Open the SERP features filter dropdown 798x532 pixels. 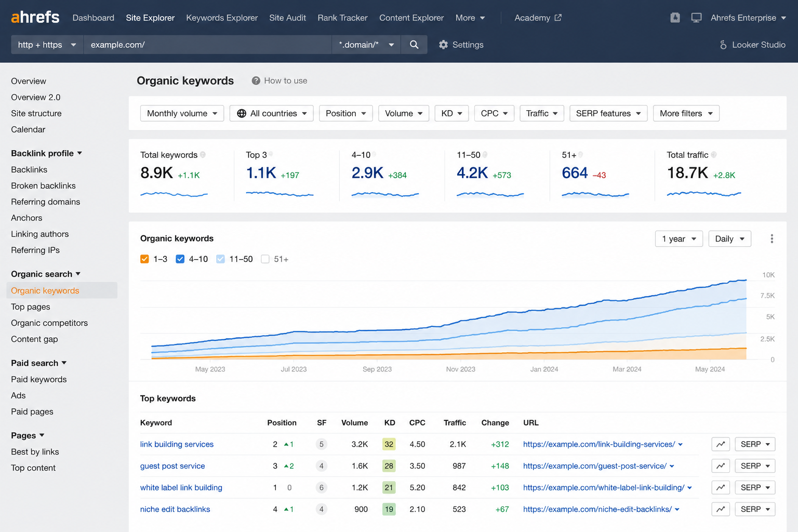click(608, 113)
